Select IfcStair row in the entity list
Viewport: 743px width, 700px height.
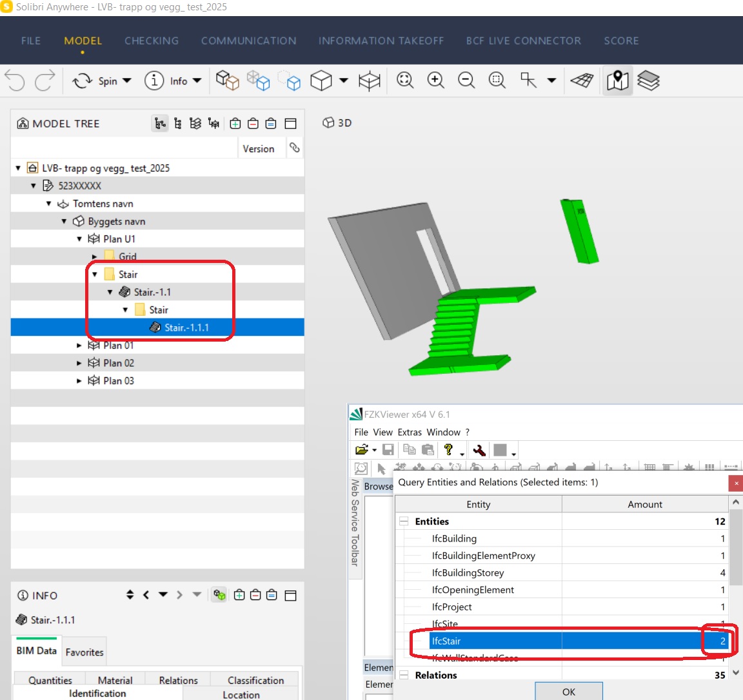point(495,641)
